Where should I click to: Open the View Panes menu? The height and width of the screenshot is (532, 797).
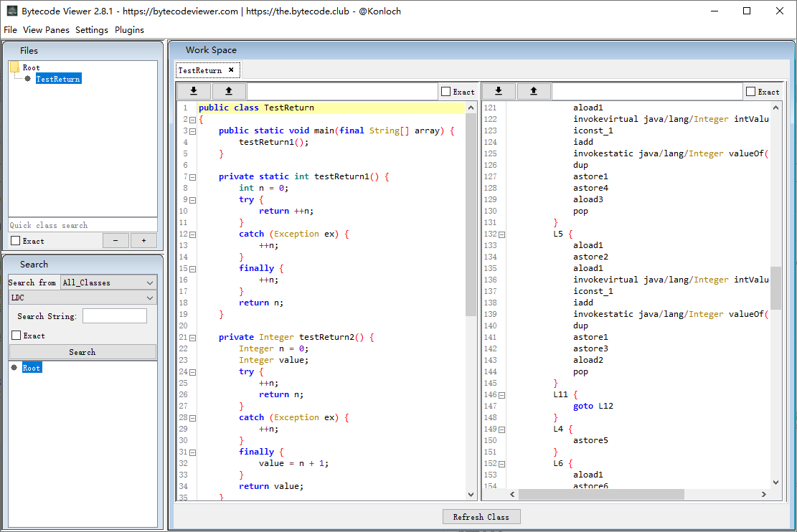(46, 30)
